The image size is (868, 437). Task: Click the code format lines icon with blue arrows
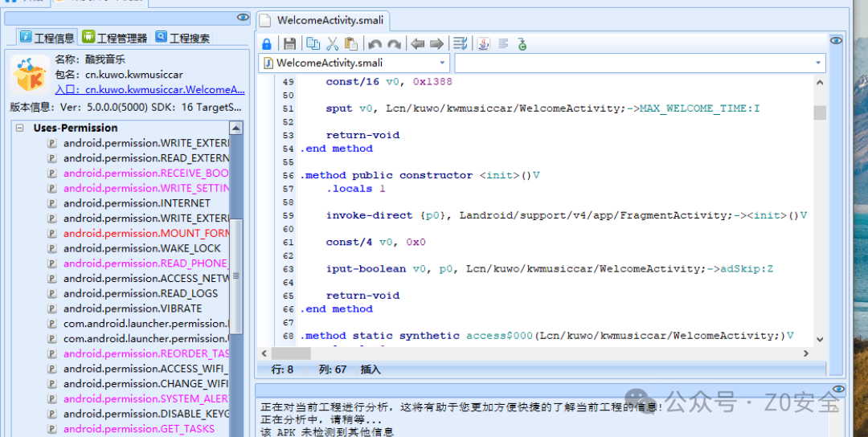click(460, 43)
